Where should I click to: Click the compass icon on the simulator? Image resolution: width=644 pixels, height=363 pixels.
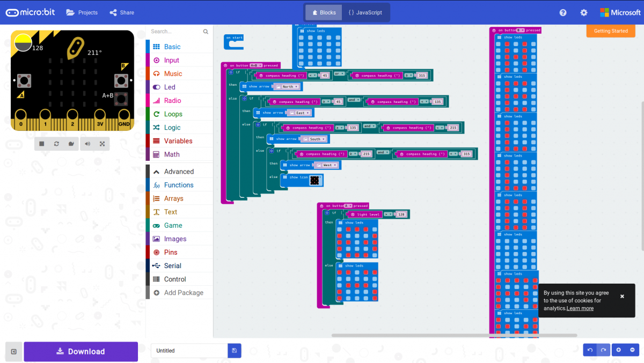pyautogui.click(x=75, y=47)
